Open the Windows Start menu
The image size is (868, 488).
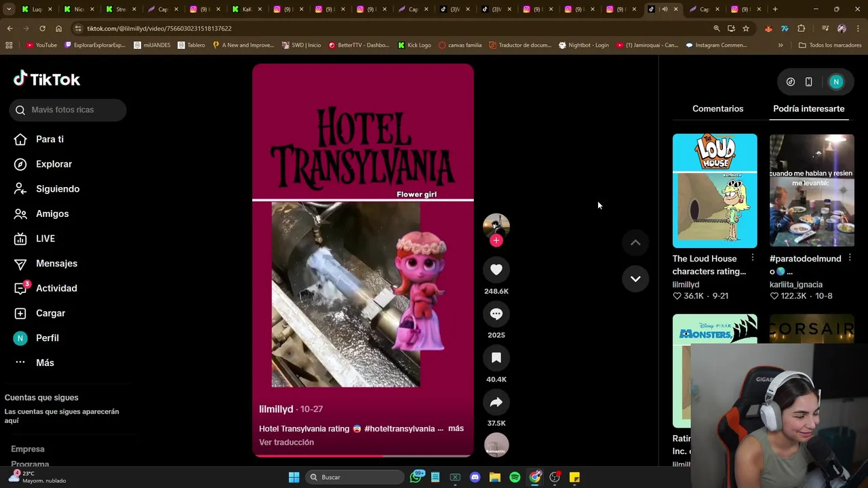[x=294, y=477]
